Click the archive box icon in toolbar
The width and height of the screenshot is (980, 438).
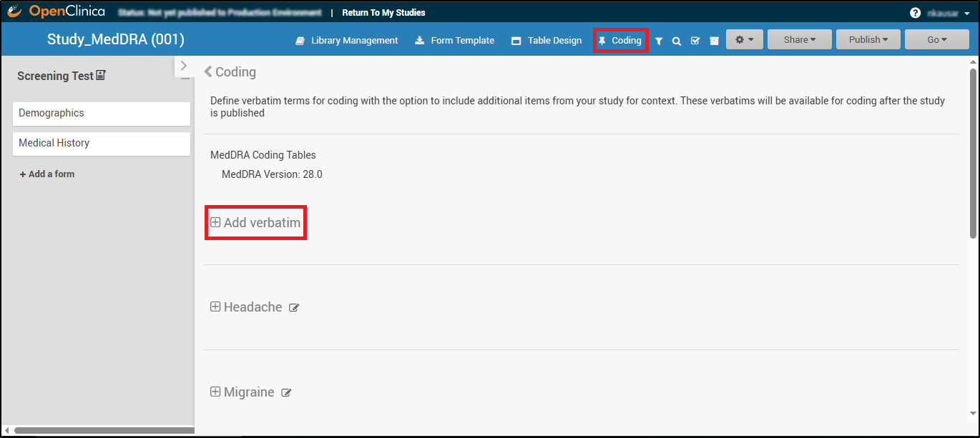click(x=714, y=41)
